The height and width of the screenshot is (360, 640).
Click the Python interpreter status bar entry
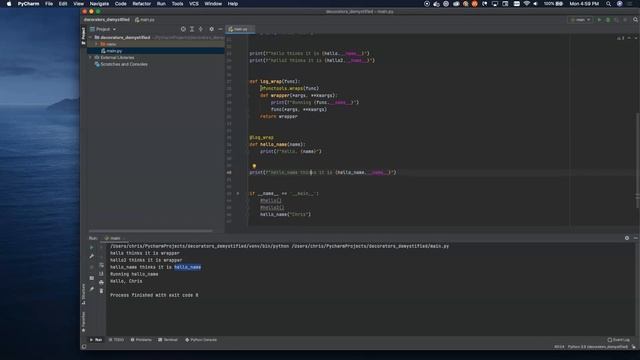pos(598,347)
